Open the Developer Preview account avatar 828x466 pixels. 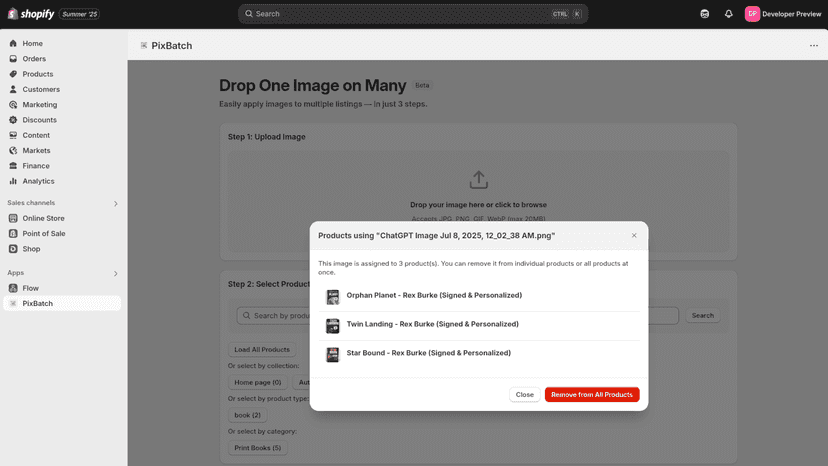pos(752,14)
